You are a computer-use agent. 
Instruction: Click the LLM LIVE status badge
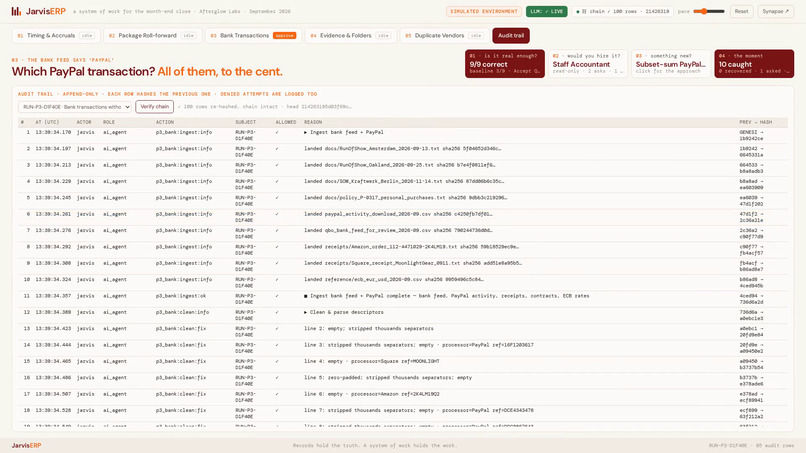coord(546,11)
